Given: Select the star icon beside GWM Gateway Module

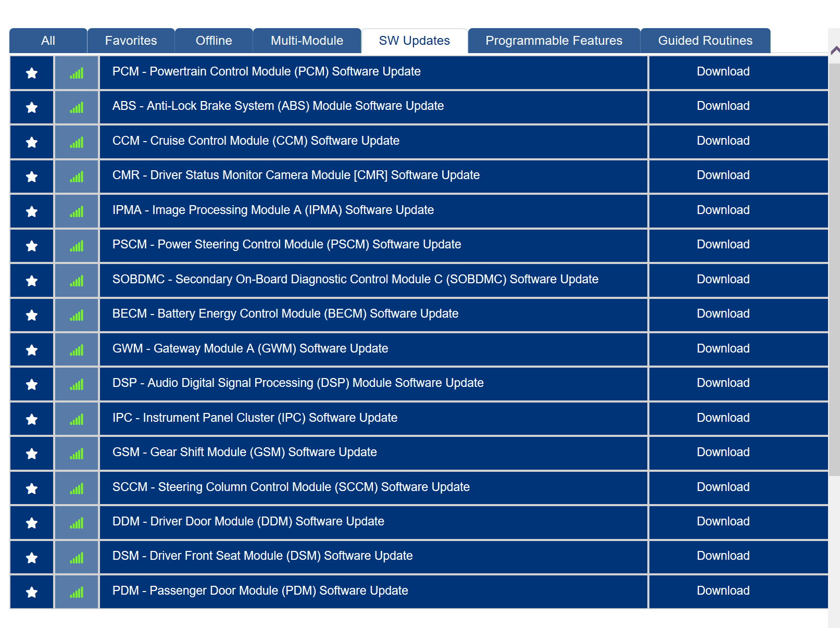Looking at the screenshot, I should 31,349.
